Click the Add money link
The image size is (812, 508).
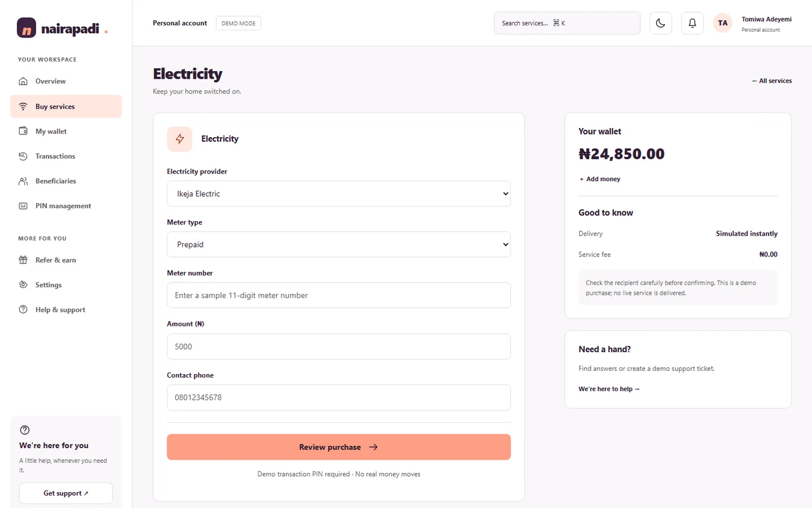click(599, 179)
